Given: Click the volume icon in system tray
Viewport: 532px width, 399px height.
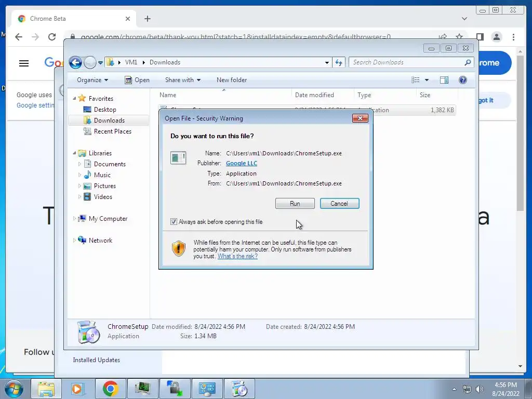Looking at the screenshot, I should [x=479, y=389].
